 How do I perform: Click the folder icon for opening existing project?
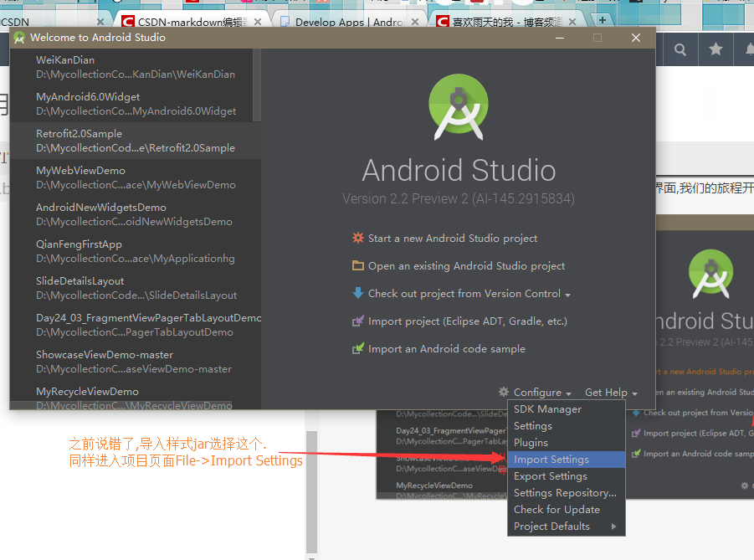(x=358, y=265)
